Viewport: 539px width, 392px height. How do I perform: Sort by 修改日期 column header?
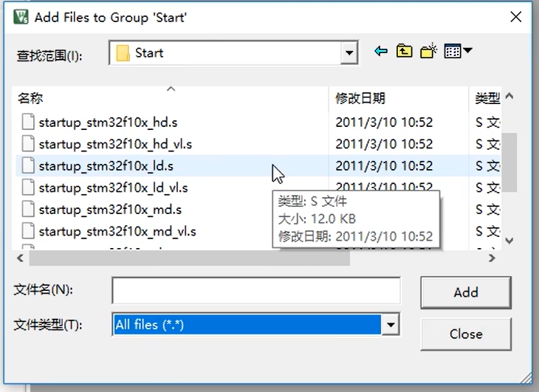click(399, 98)
